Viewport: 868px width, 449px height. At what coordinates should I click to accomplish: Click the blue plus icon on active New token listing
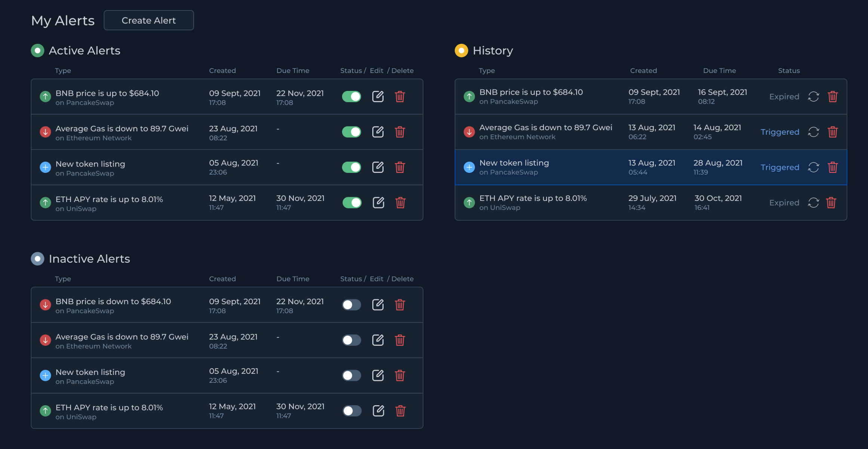[x=45, y=167]
